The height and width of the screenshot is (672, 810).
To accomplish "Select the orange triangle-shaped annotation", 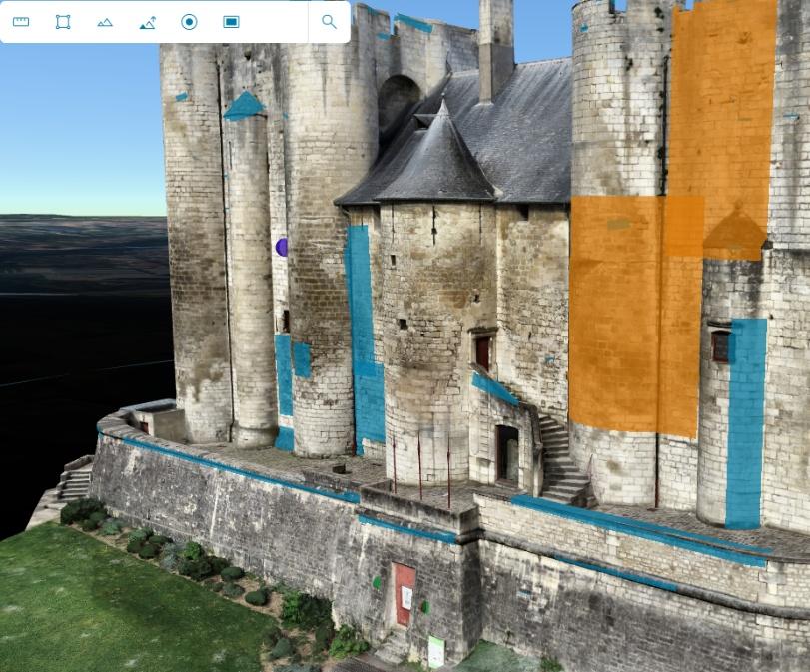I will [x=735, y=232].
